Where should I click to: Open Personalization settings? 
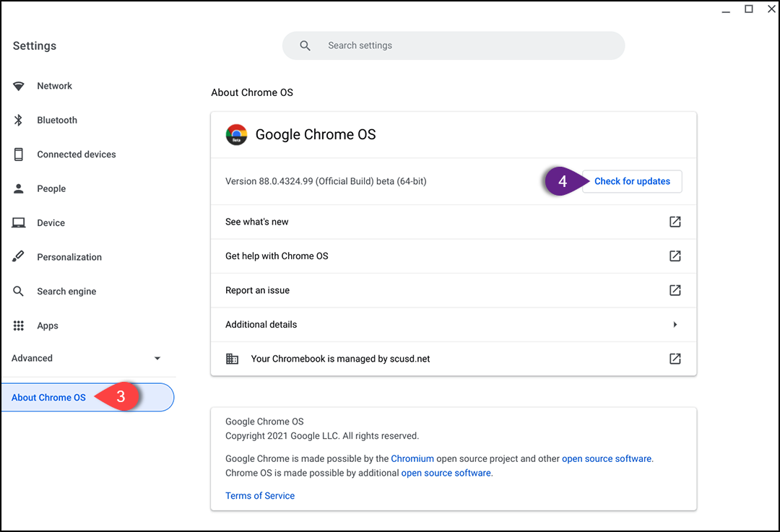(69, 257)
